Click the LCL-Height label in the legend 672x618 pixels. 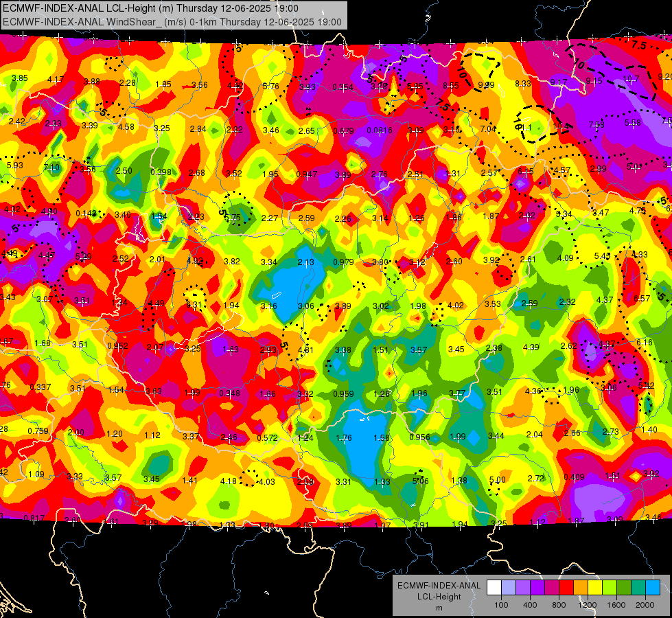point(439,597)
